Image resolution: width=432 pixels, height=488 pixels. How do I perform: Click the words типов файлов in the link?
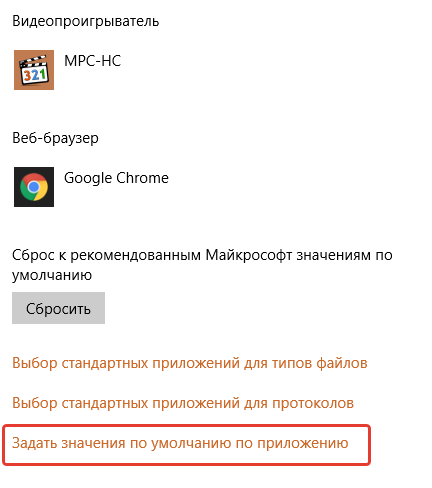coord(320,363)
